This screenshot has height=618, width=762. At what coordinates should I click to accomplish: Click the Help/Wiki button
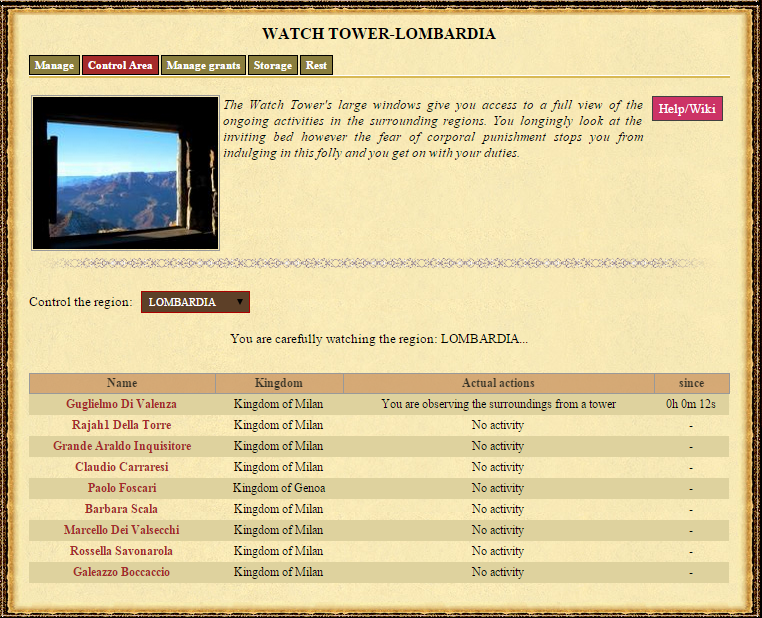(687, 108)
